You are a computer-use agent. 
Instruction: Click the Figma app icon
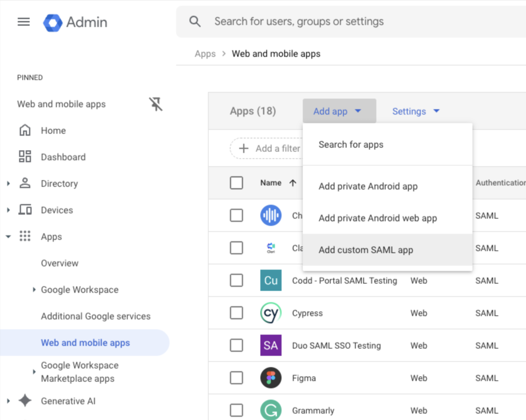[271, 378]
